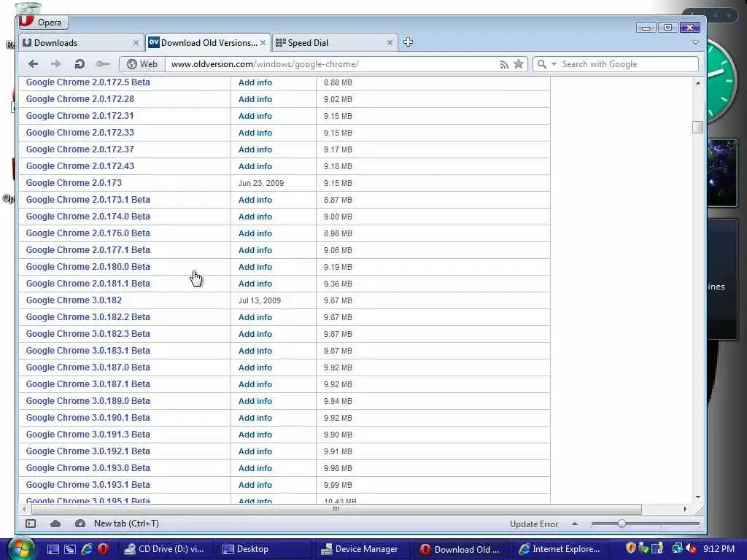The width and height of the screenshot is (747, 560).
Task: Click Add info for Chrome 3.0.191.3 Beta
Action: [x=255, y=435]
